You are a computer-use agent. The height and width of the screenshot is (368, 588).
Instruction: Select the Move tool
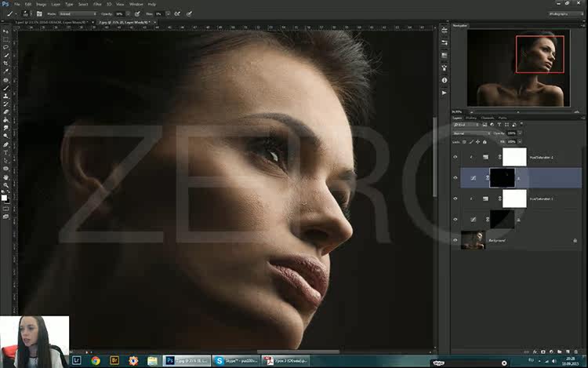point(5,31)
